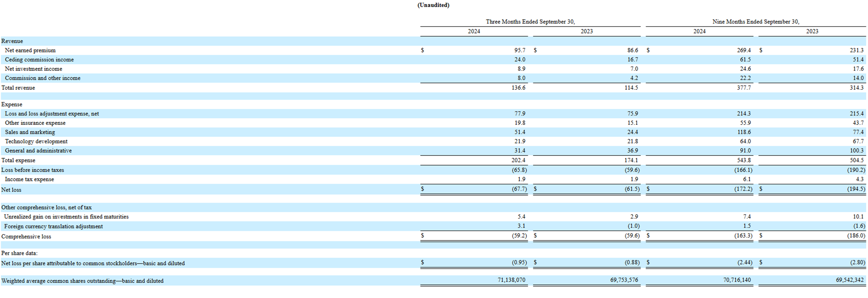Select the "Nine Months Ended September 30," header
868x298 pixels.
[755, 22]
